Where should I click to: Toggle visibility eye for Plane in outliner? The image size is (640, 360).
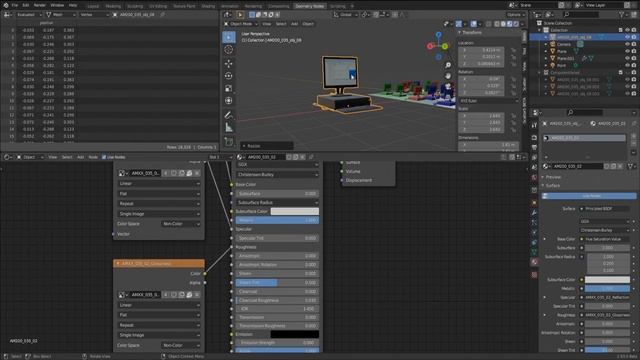(x=627, y=51)
